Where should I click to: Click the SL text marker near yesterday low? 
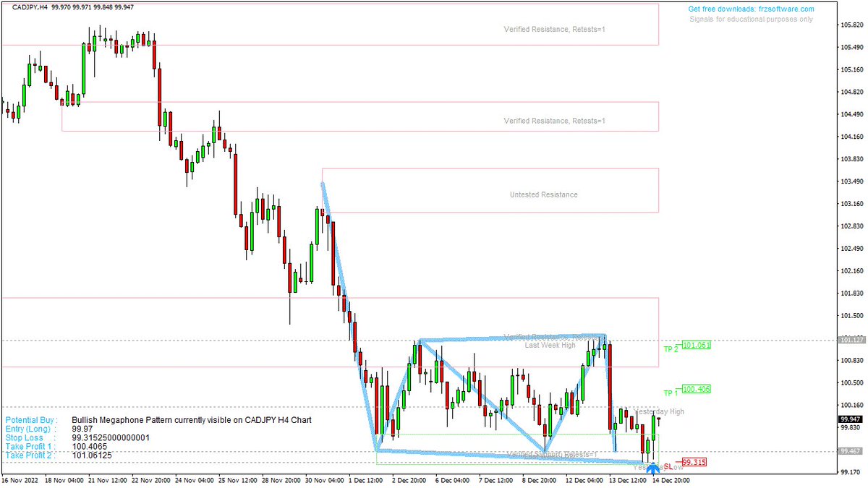tap(669, 467)
